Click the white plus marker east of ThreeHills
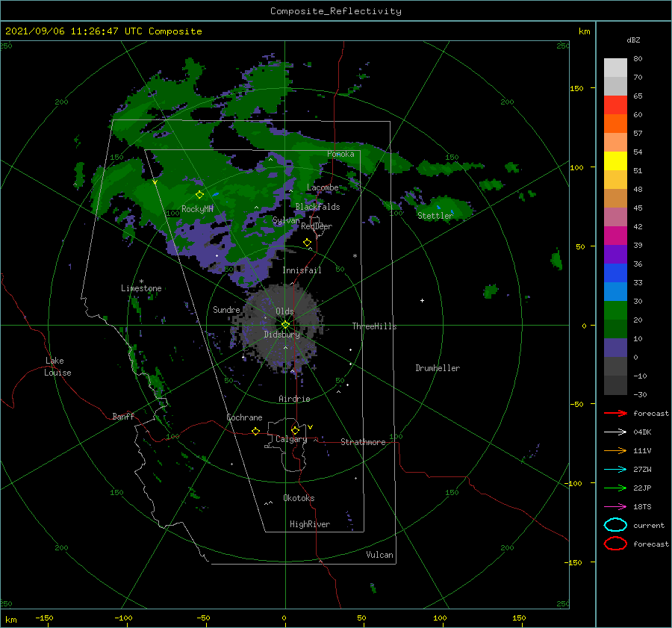 coord(422,300)
